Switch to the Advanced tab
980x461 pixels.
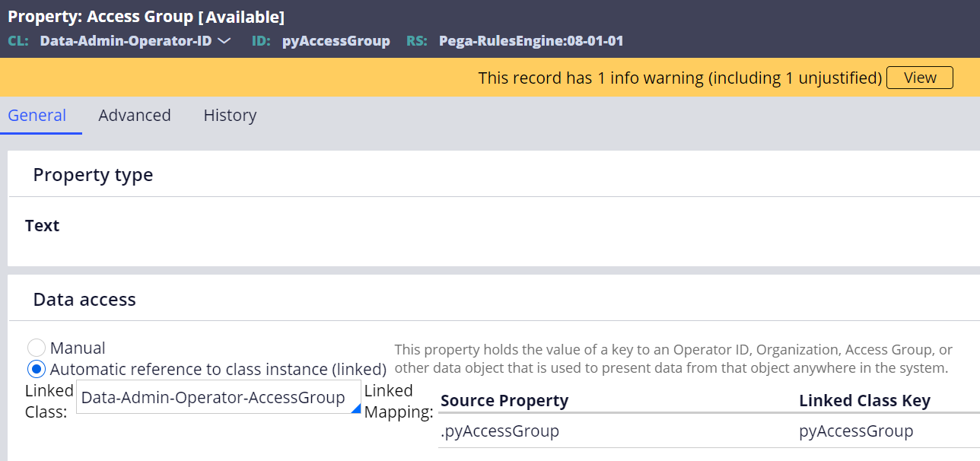click(134, 115)
